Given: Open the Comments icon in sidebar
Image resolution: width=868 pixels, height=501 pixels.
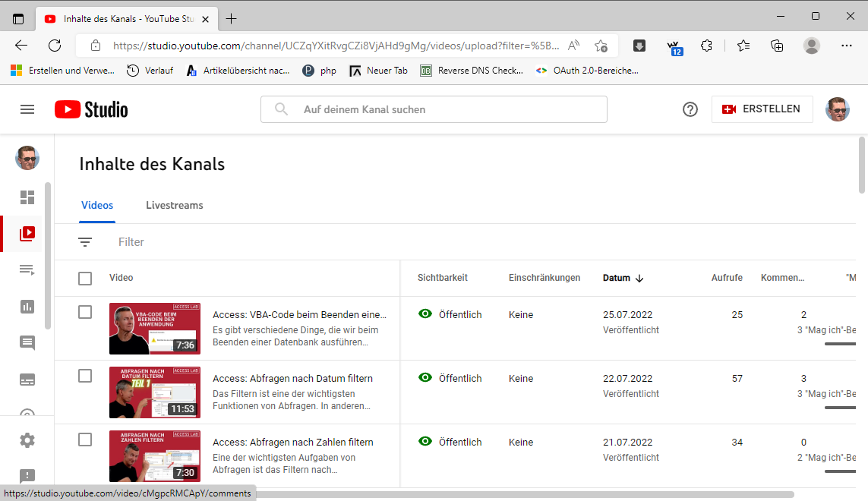Looking at the screenshot, I should point(27,342).
